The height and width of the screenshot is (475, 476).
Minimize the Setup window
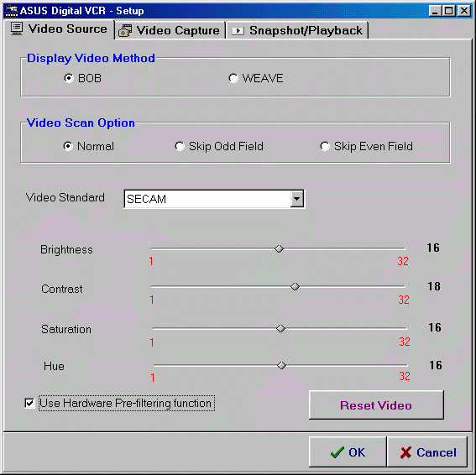click(435, 11)
